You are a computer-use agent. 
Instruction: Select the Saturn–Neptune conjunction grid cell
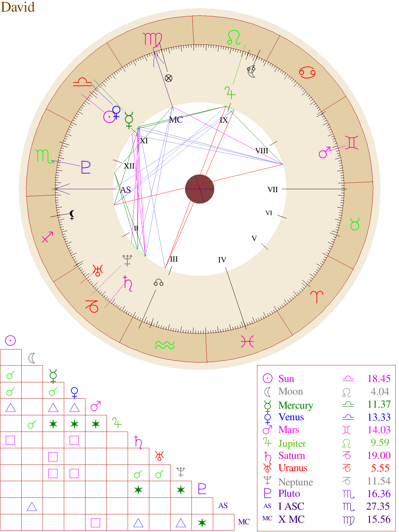click(138, 473)
